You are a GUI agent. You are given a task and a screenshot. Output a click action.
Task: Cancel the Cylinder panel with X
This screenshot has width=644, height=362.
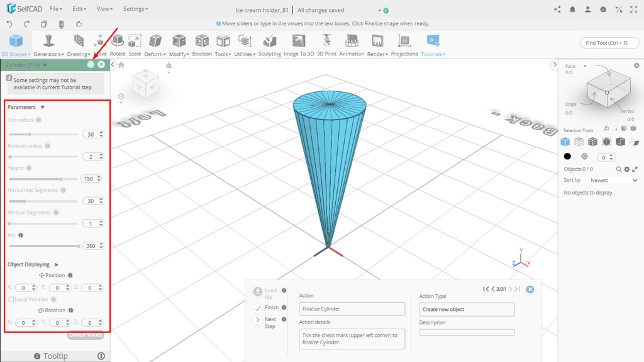pyautogui.click(x=101, y=65)
